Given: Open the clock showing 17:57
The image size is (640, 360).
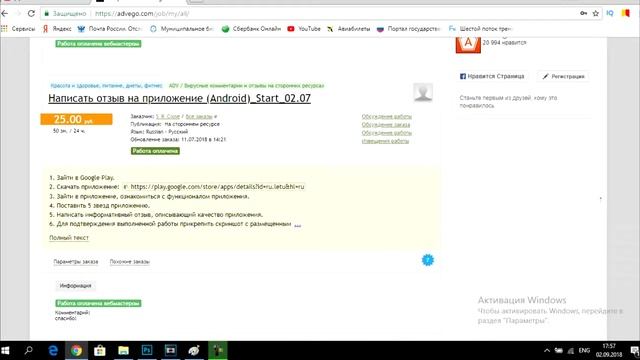Looking at the screenshot, I should [x=609, y=350].
